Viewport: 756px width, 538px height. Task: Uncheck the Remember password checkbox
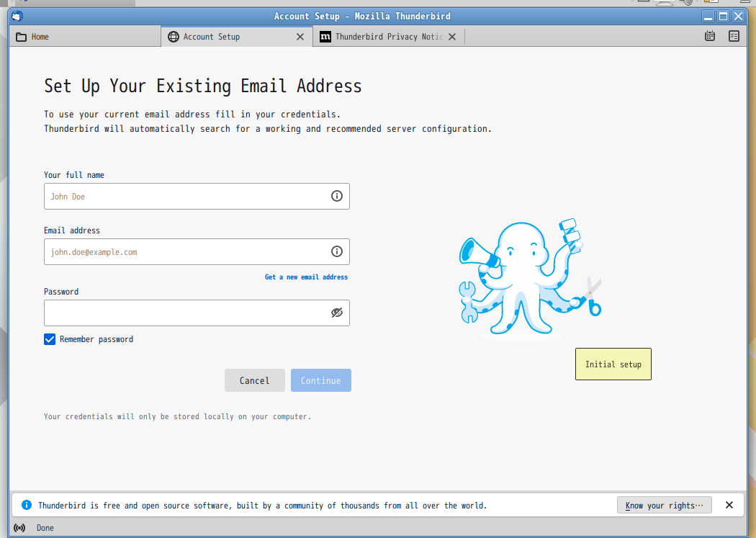[x=50, y=339]
